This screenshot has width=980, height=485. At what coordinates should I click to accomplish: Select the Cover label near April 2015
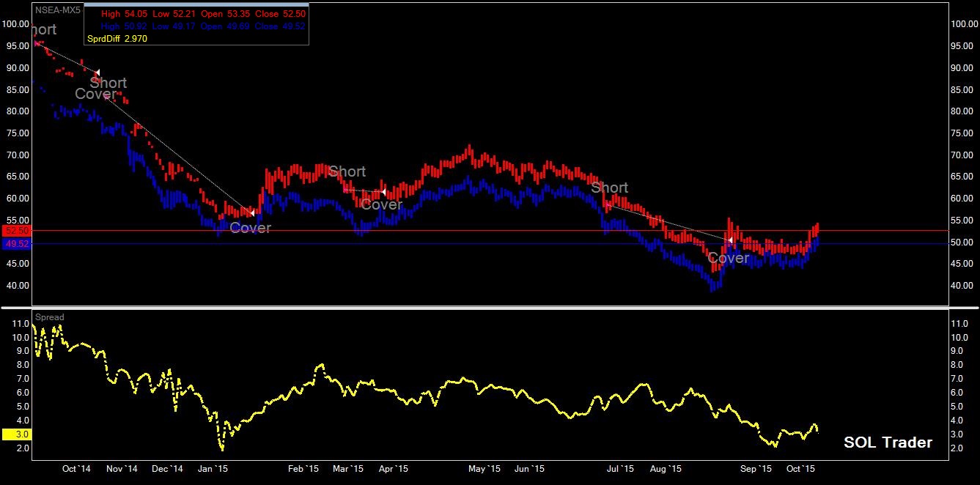(381, 204)
